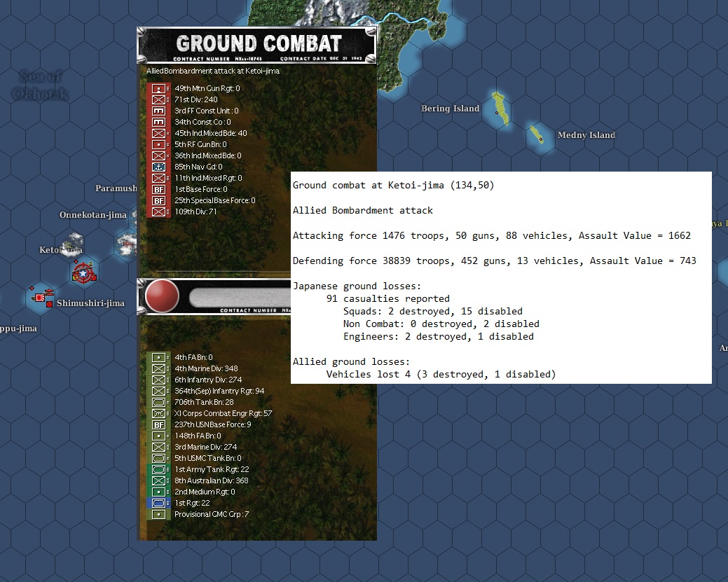Select the 364th(Sep) Infantry Rgt icon

click(159, 391)
